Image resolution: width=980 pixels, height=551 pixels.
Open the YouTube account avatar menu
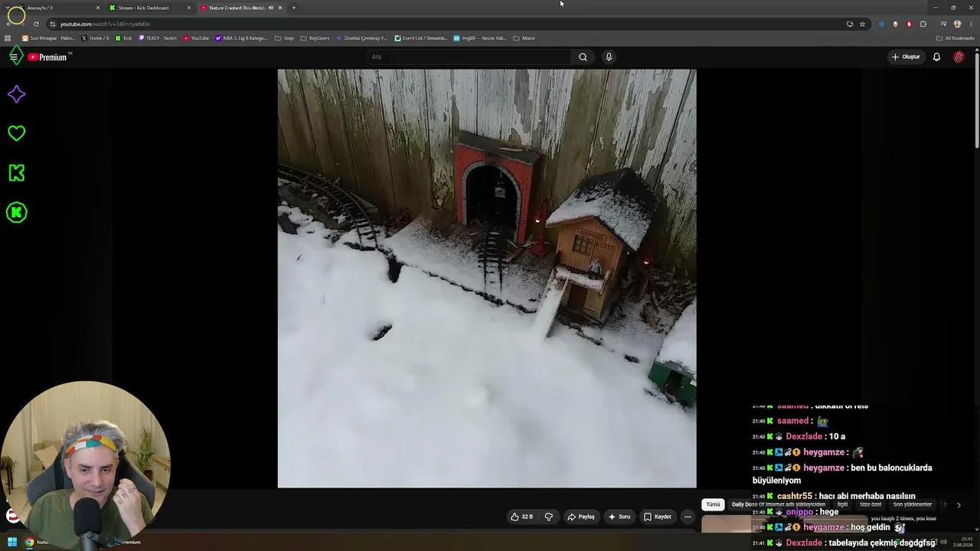coord(959,57)
